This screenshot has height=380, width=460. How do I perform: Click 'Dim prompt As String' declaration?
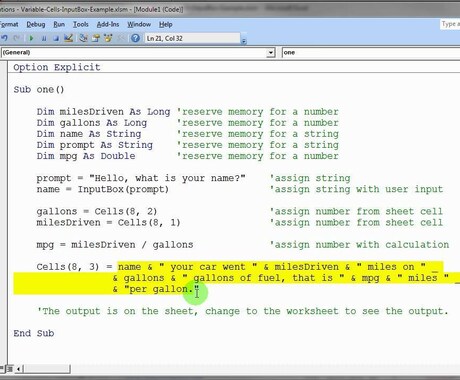click(x=95, y=145)
